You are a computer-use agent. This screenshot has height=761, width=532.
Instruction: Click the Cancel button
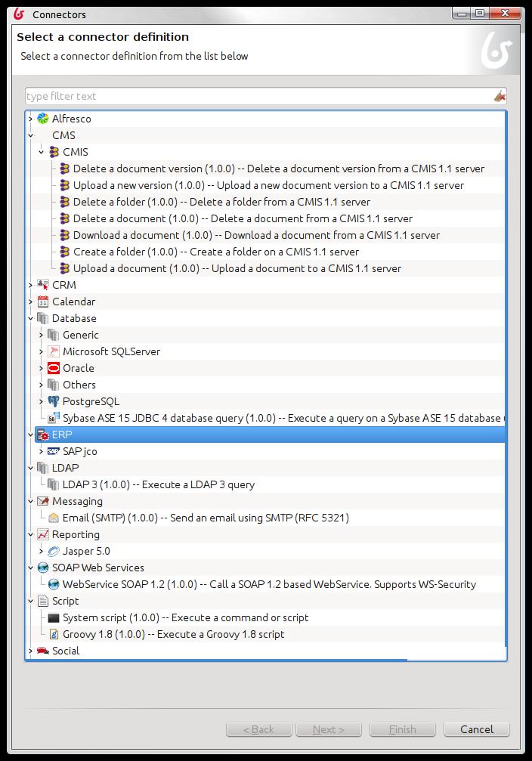(477, 729)
